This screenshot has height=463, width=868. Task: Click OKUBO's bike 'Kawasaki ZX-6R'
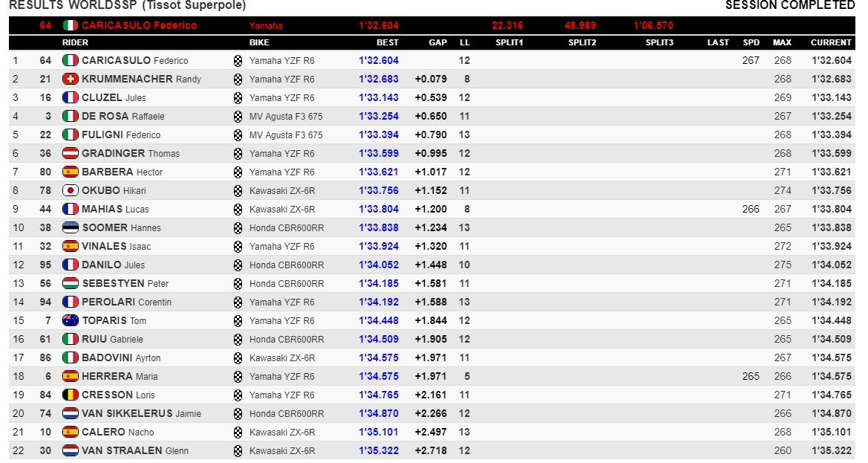tap(282, 190)
